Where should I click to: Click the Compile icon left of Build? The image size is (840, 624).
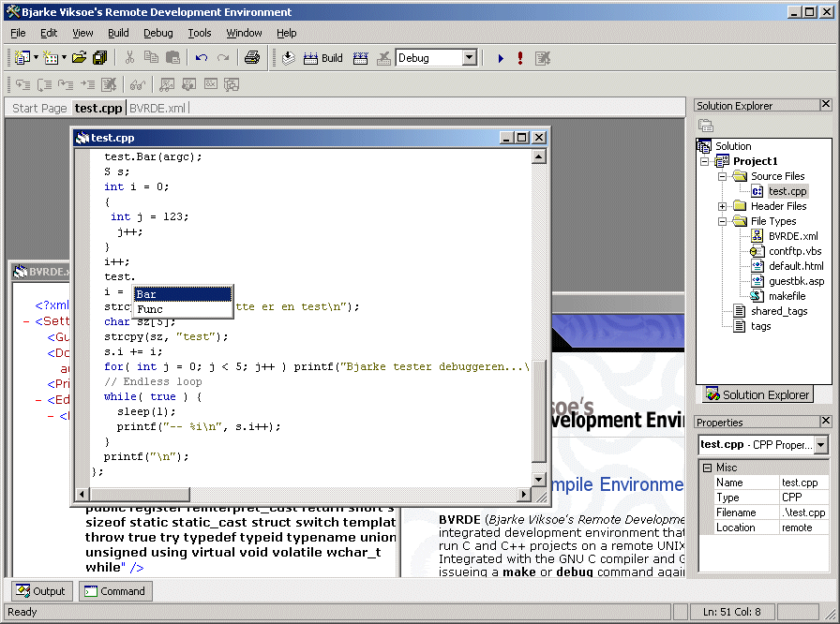(290, 58)
